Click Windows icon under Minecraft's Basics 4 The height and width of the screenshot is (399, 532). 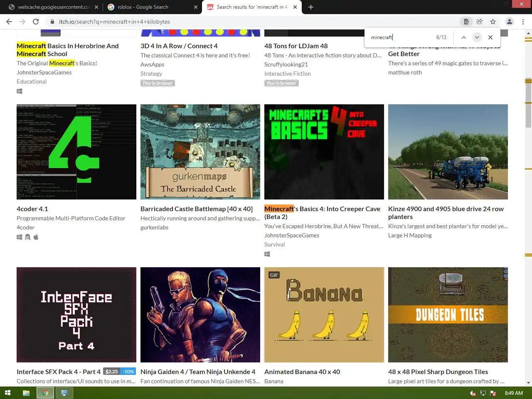click(x=267, y=254)
